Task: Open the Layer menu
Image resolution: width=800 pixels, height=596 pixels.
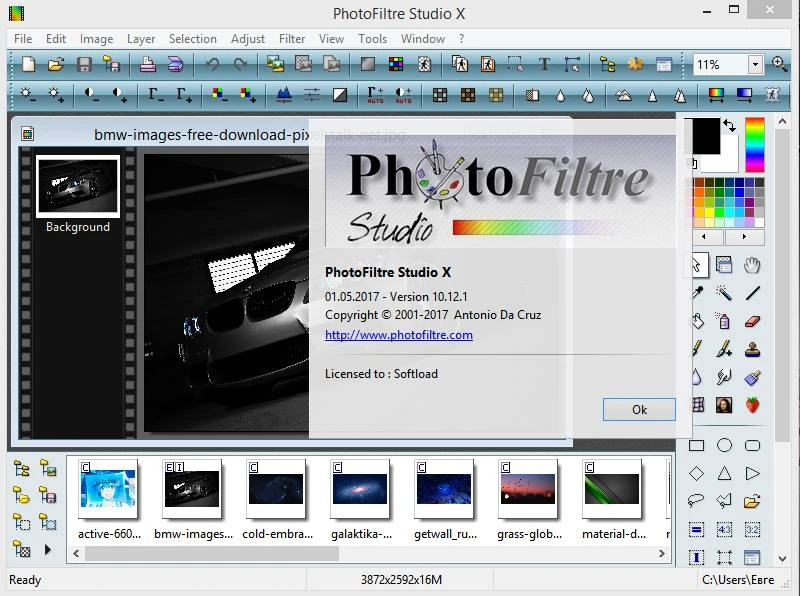Action: [x=141, y=39]
